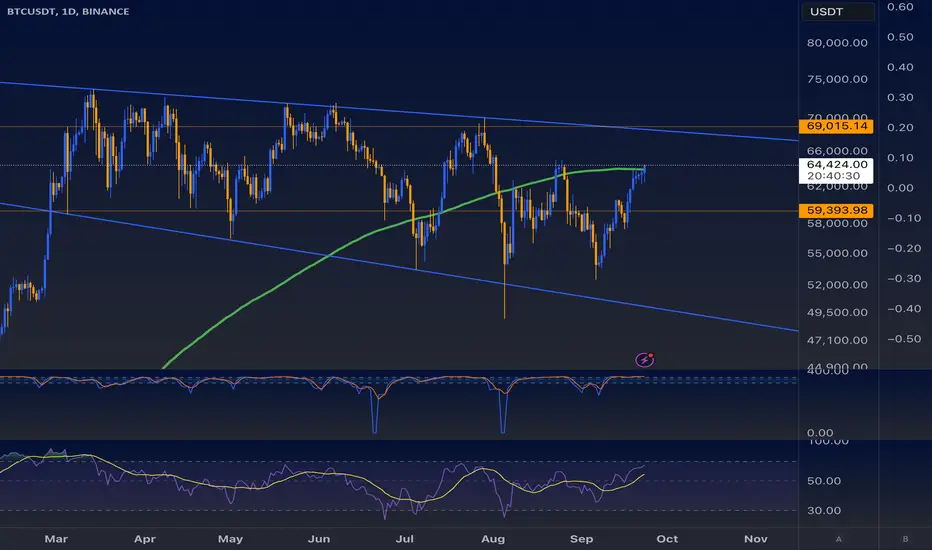
Task: Click the 0.10 right scale label
Action: [x=900, y=158]
